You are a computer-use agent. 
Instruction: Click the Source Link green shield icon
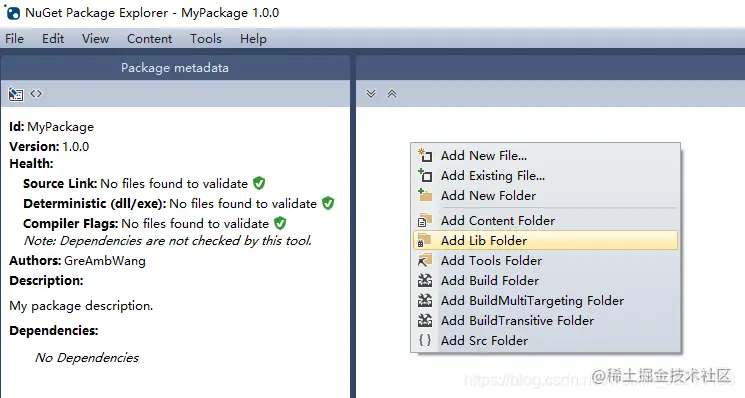pos(259,183)
